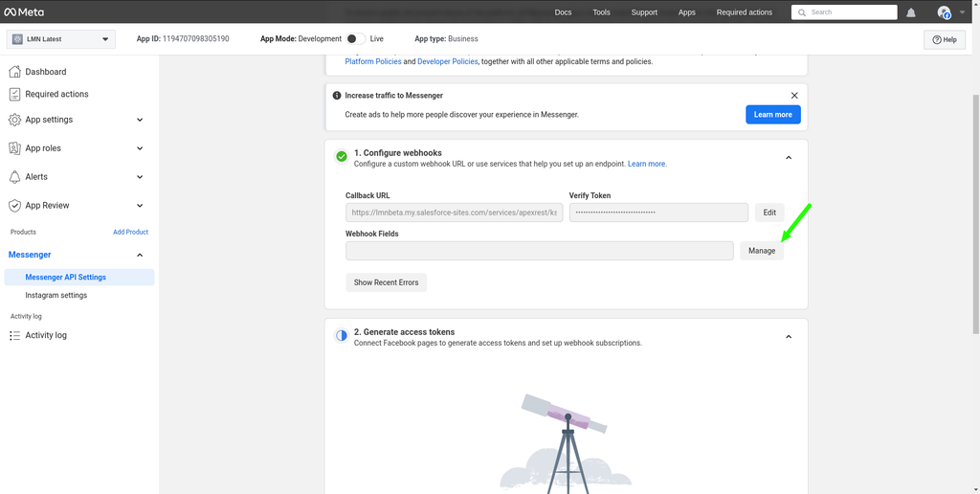This screenshot has height=494, width=980.
Task: Click the Webhook Fields box
Action: (540, 251)
